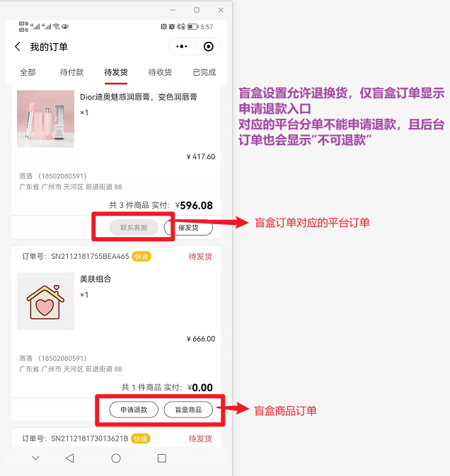Open the 已完成 tab

[x=204, y=72]
